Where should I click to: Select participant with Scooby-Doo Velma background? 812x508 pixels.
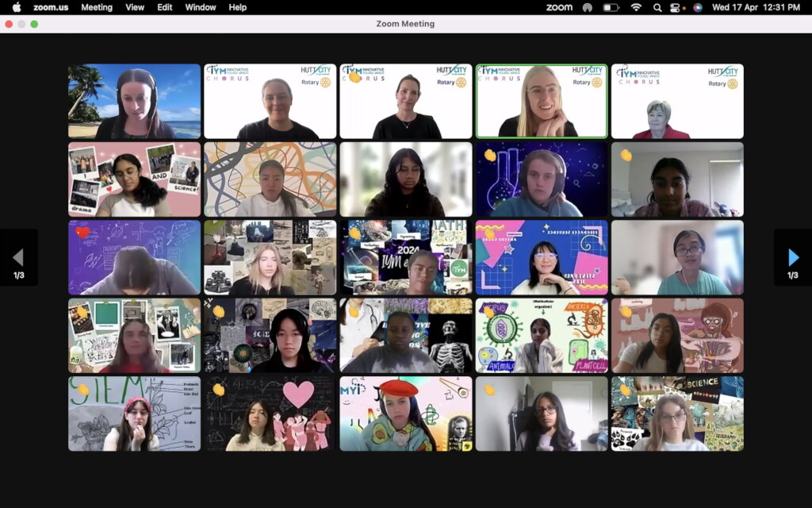pyautogui.click(x=677, y=336)
